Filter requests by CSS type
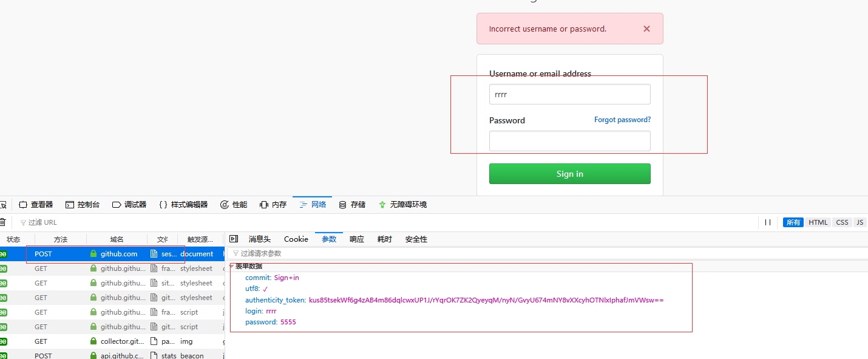The image size is (868, 359). (x=842, y=222)
